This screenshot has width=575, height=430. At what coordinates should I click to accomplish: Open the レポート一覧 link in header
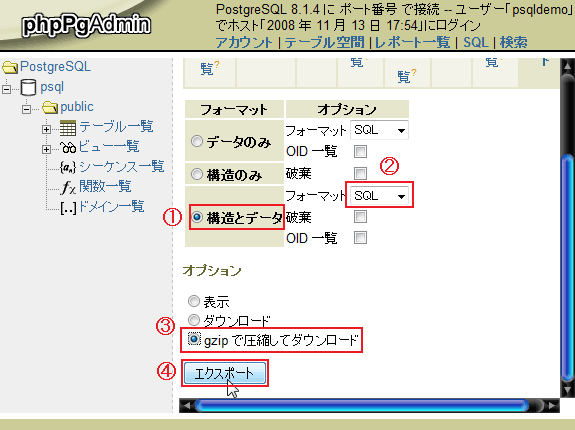[412, 43]
